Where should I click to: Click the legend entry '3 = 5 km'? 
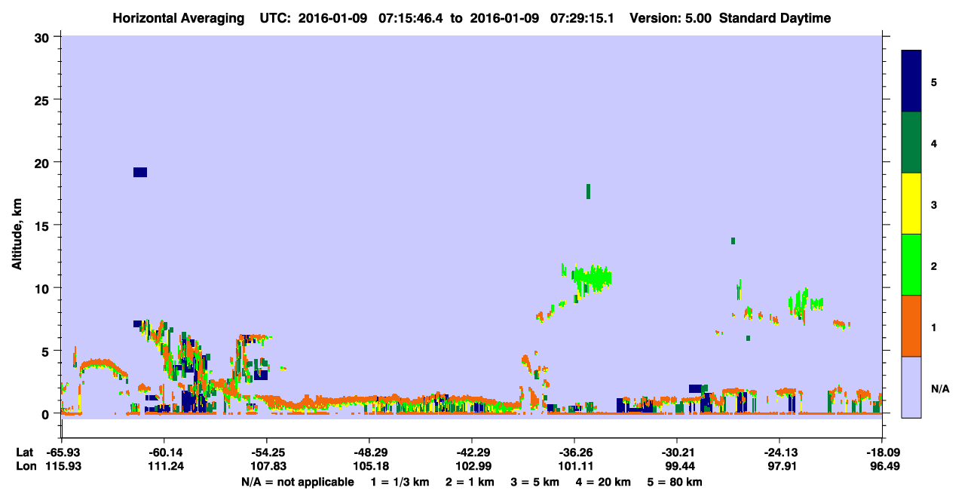click(x=535, y=482)
